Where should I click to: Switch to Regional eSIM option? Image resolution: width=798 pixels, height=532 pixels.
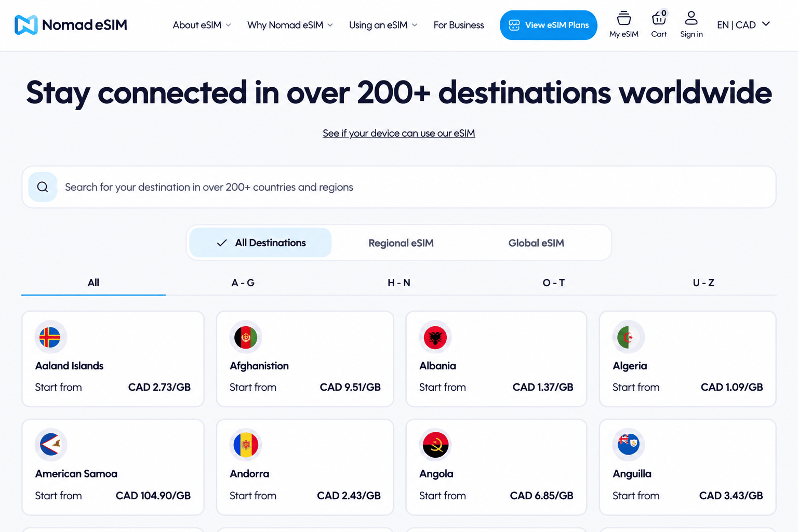pyautogui.click(x=401, y=243)
